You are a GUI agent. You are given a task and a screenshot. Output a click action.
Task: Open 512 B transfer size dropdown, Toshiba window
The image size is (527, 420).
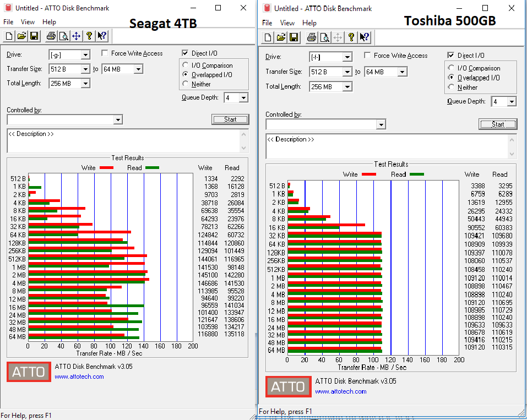[347, 72]
